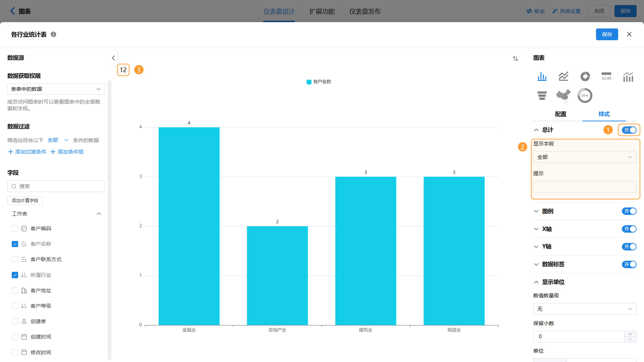This screenshot has height=362, width=644.
Task: Collapse the data source panel with left arrow
Action: pos(113,58)
